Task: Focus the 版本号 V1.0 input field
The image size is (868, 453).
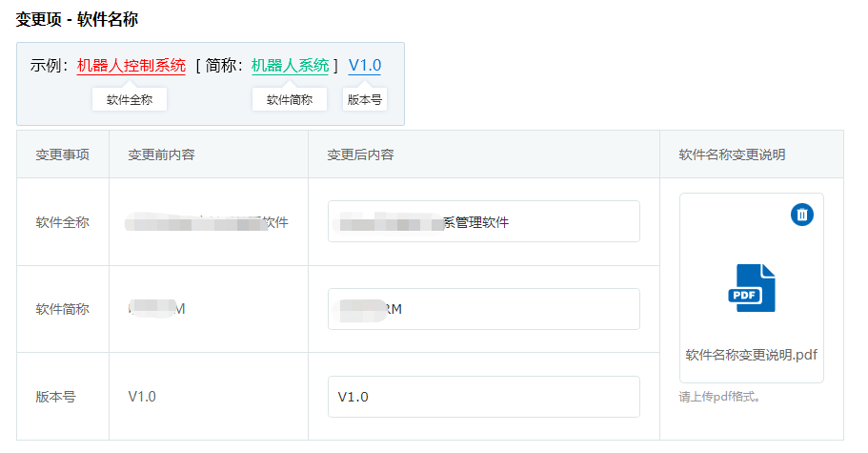Action: pos(484,397)
